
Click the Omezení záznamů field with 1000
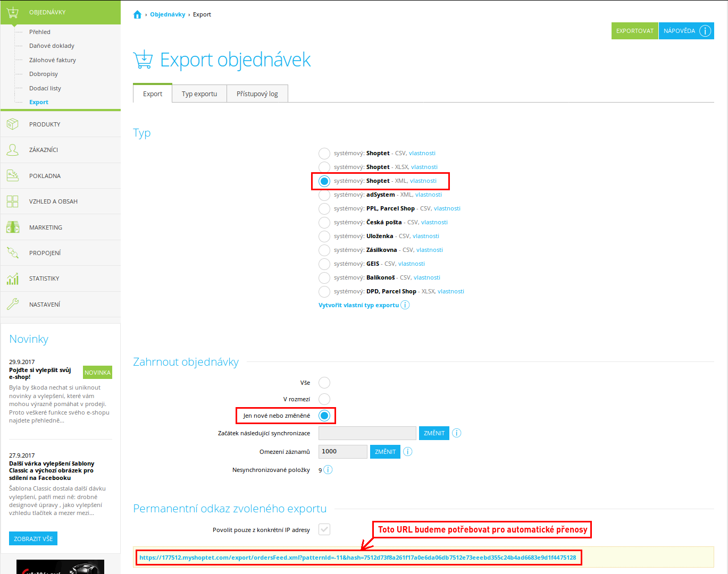(343, 452)
